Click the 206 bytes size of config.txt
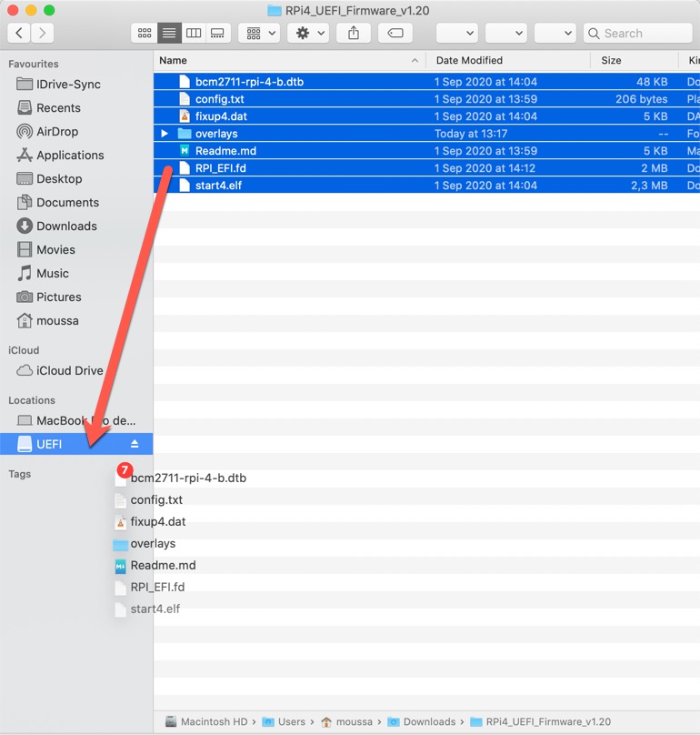This screenshot has width=700, height=735. [x=641, y=99]
